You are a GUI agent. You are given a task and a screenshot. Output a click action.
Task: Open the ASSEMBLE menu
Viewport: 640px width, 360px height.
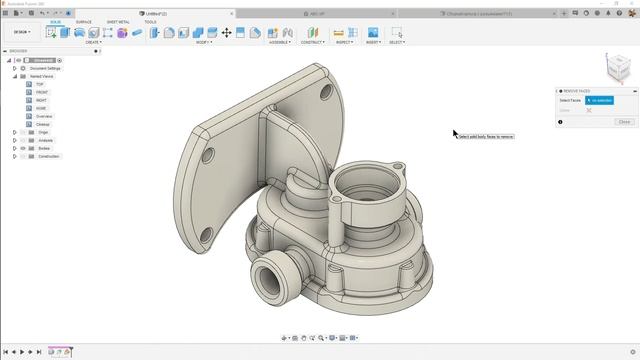coord(280,42)
